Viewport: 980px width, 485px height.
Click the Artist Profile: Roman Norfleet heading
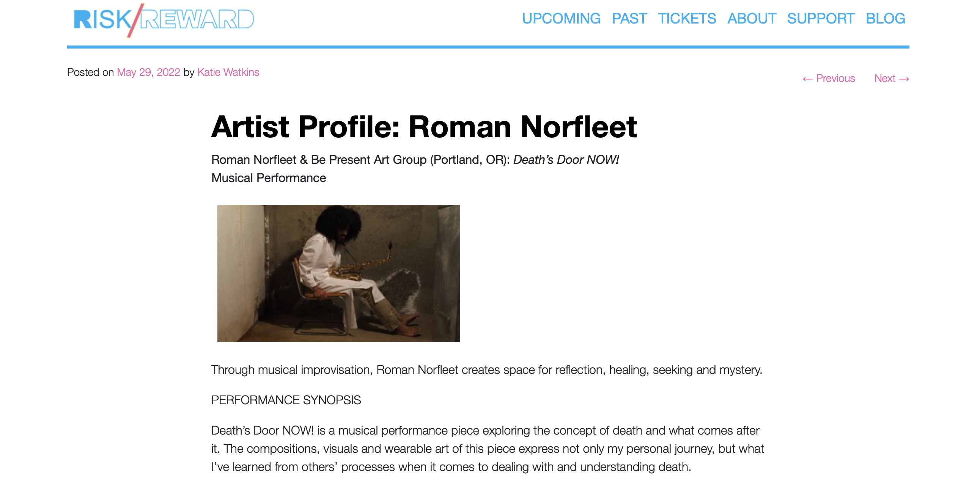424,127
